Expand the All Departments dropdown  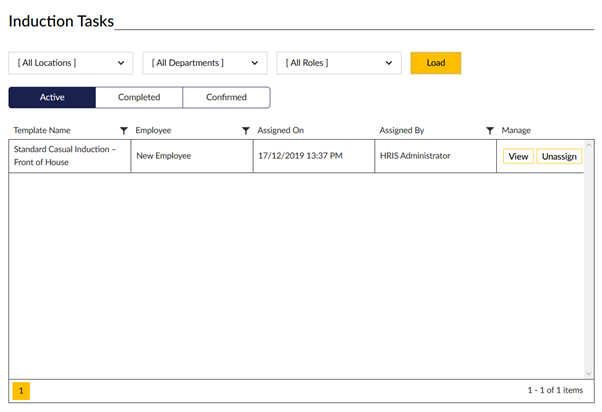coord(205,63)
